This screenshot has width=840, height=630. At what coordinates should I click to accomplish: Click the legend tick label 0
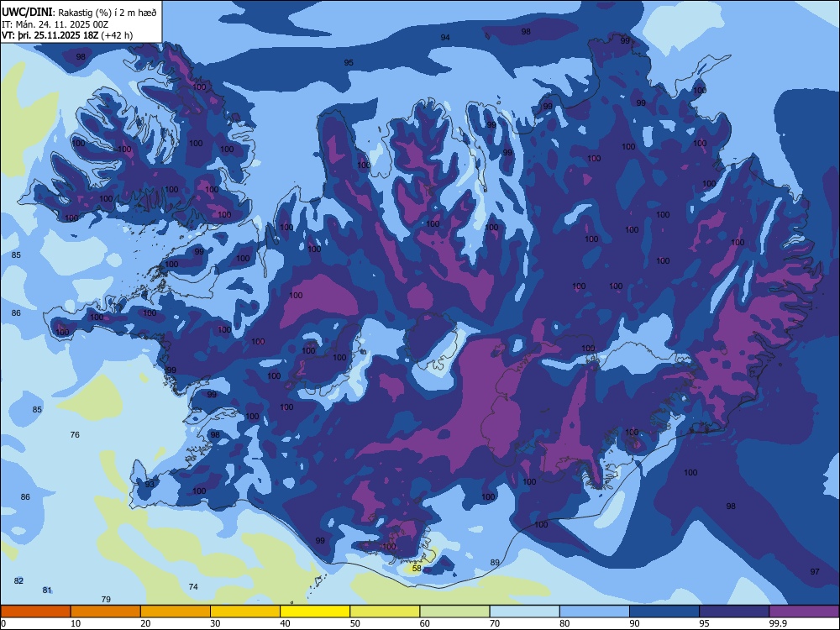(x=3, y=623)
